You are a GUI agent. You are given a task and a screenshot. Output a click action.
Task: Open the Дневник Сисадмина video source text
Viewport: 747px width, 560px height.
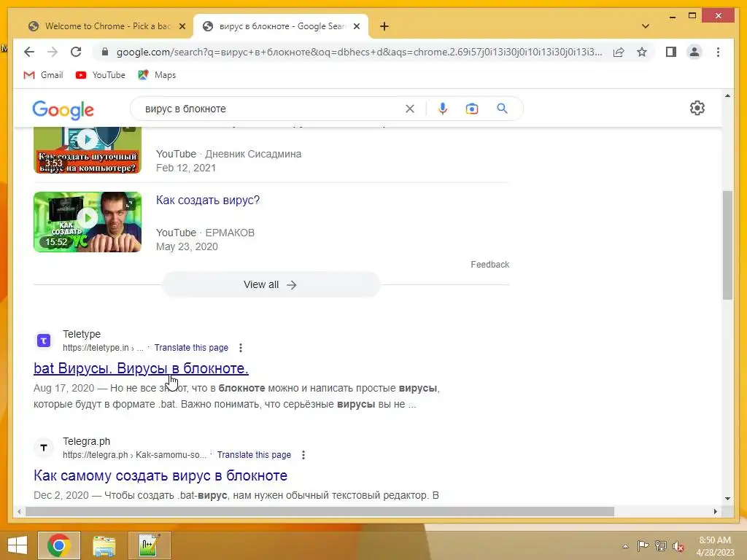(253, 154)
